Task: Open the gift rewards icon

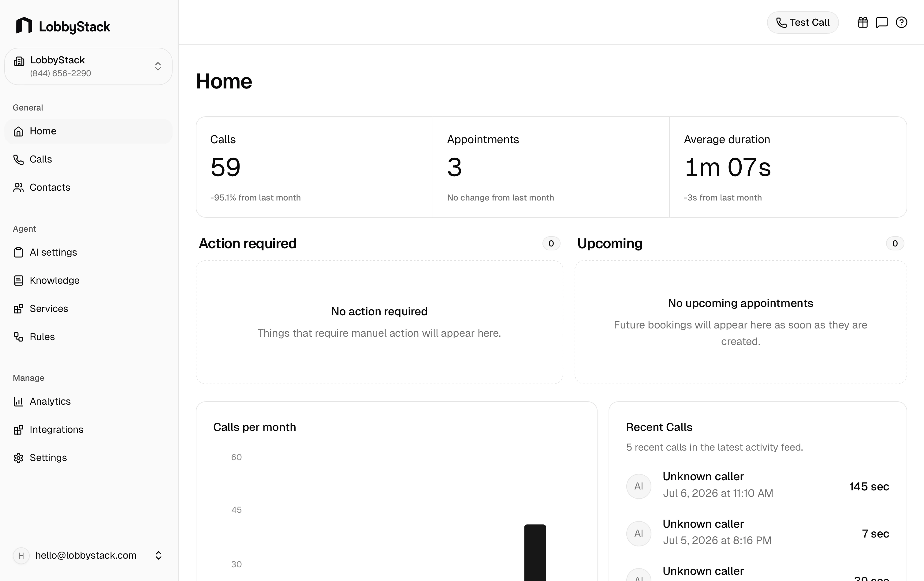Action: tap(863, 22)
